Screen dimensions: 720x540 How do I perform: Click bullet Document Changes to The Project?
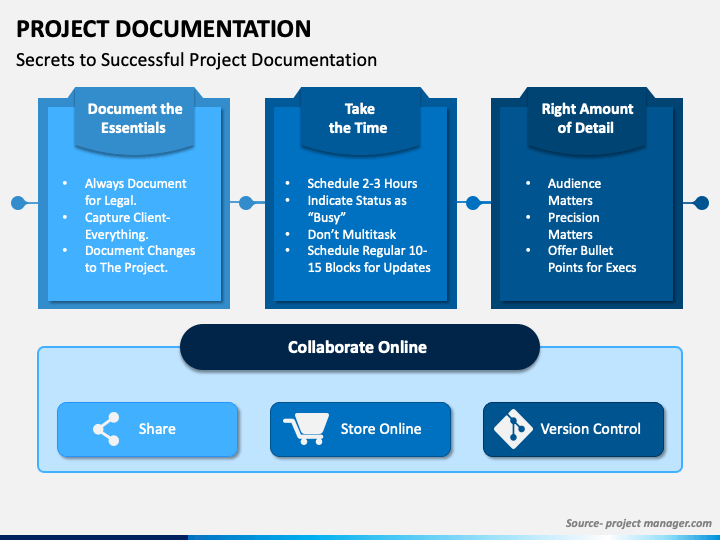(x=140, y=259)
